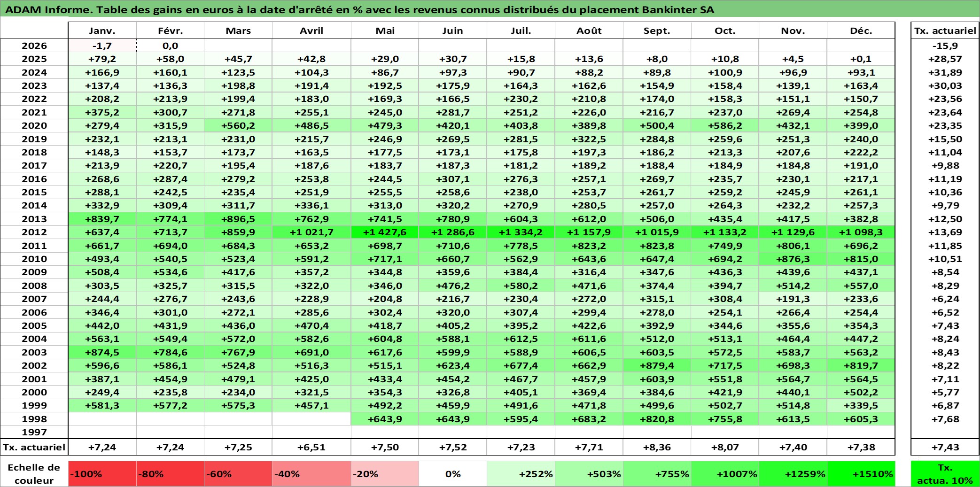Click the 'Echelle de couleur' label
The image size is (980, 487).
click(34, 474)
